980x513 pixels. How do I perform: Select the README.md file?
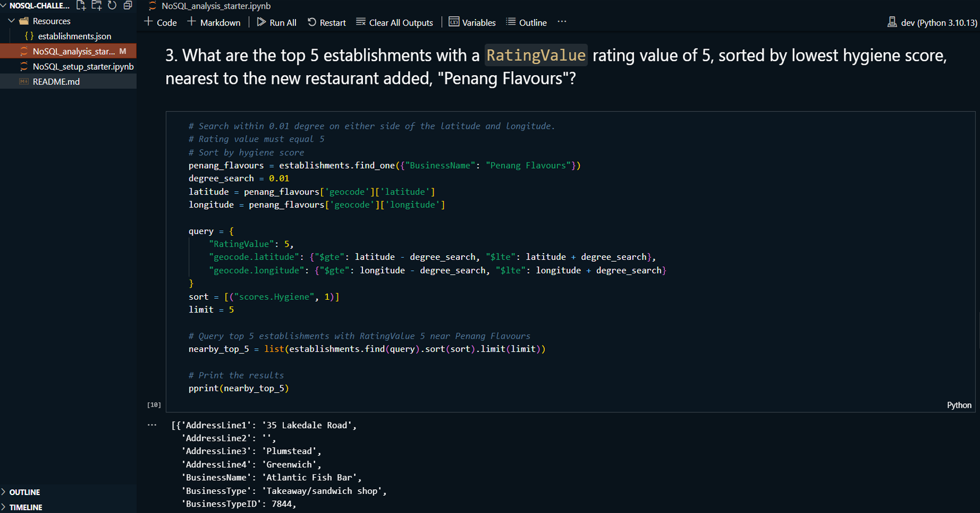click(56, 81)
